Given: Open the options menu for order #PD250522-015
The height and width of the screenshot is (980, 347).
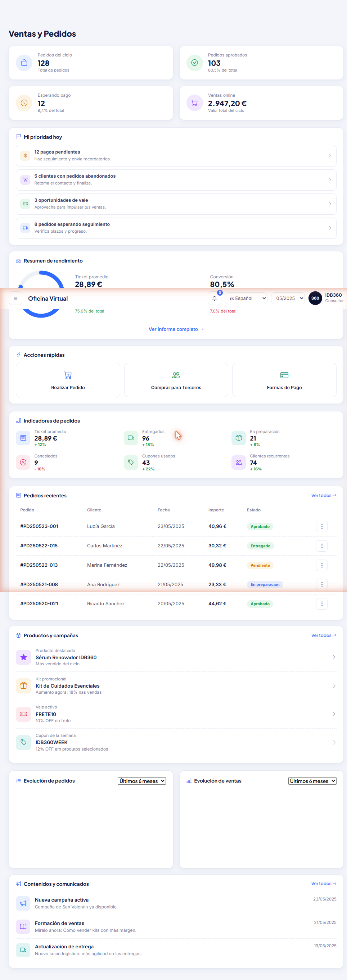Looking at the screenshot, I should (322, 546).
